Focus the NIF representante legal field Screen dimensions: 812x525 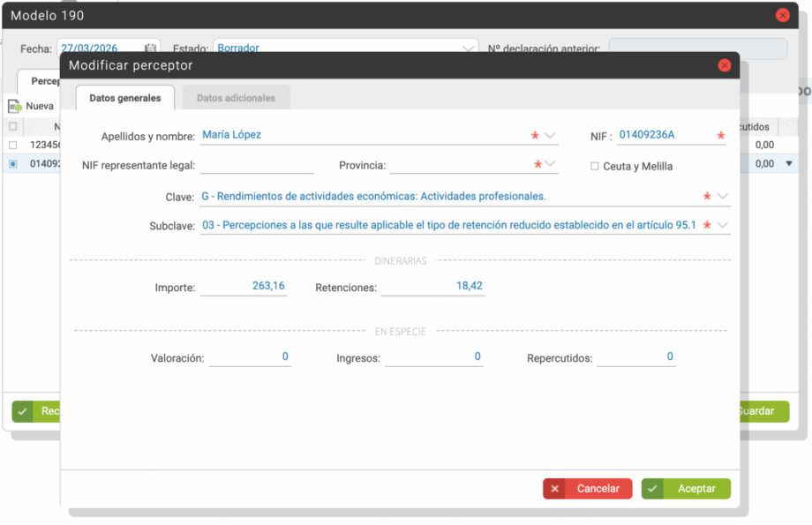[x=257, y=165]
